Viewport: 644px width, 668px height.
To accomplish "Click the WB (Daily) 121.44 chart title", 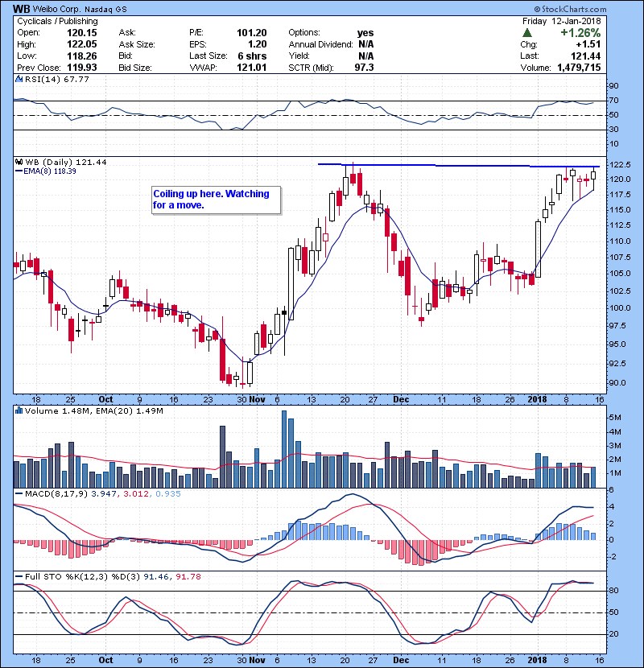I will click(x=66, y=162).
